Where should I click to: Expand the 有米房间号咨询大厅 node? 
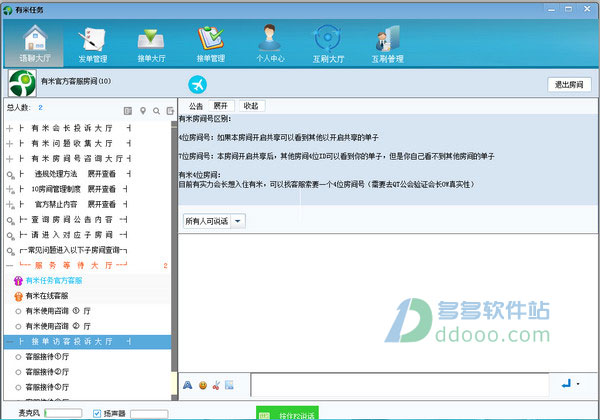(x=10, y=159)
